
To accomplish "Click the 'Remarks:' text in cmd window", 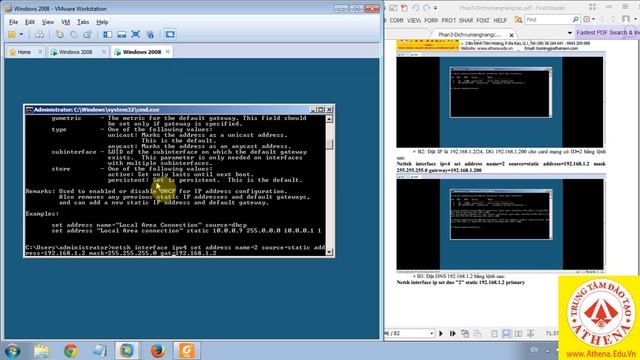I will coord(40,191).
